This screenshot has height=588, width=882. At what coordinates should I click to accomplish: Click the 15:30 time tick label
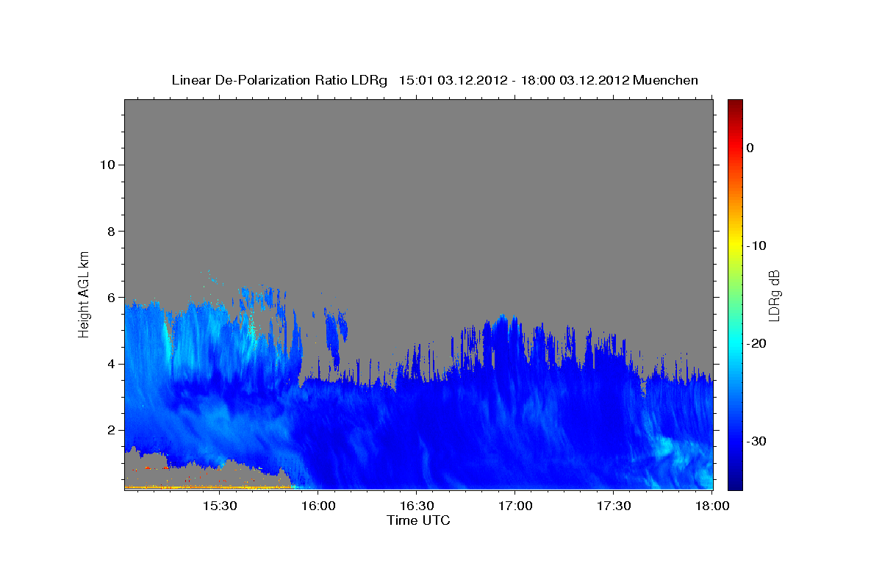219,506
